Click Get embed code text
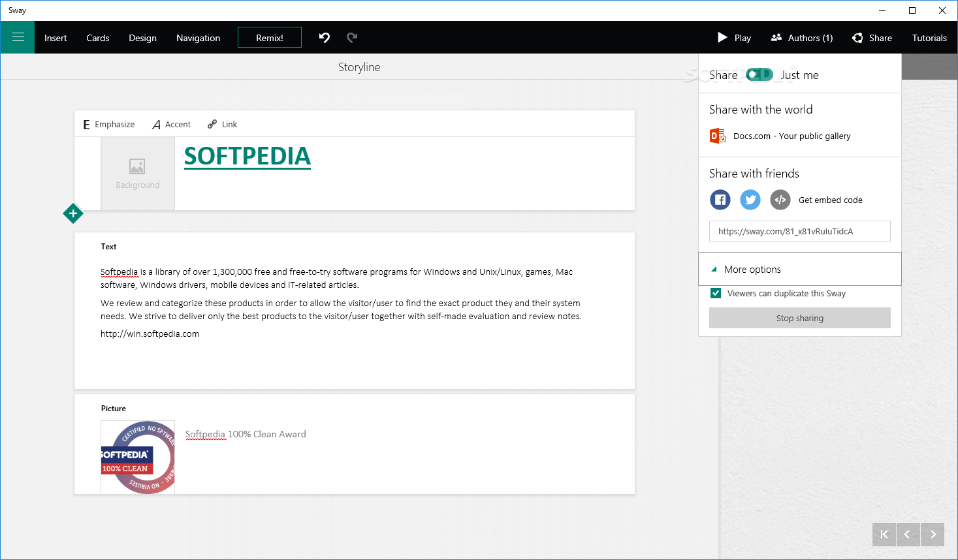 point(830,200)
